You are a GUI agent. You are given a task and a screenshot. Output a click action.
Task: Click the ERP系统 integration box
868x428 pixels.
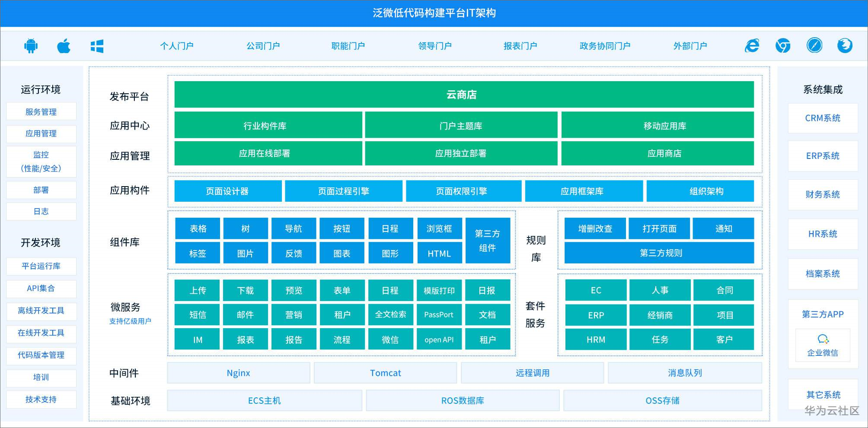[x=823, y=156]
